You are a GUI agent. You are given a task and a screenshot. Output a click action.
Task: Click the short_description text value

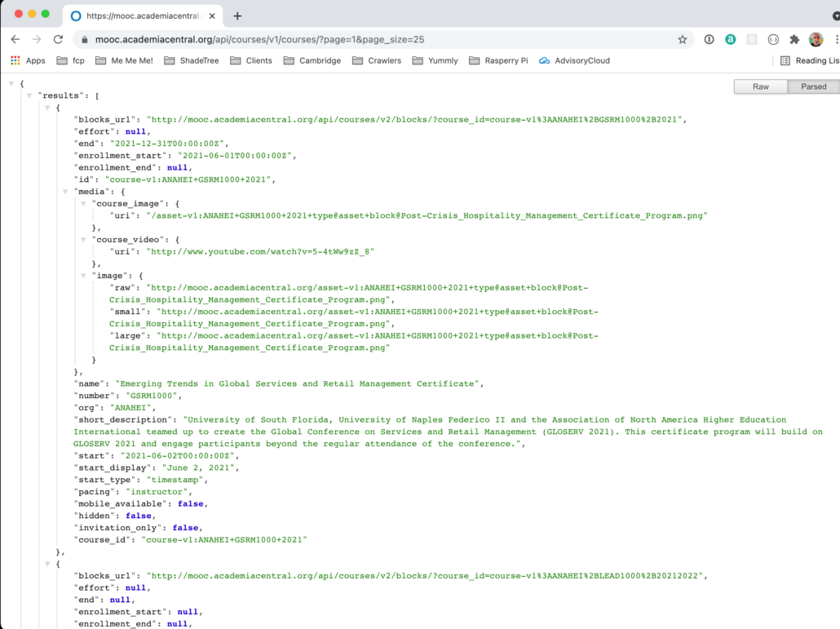448,432
